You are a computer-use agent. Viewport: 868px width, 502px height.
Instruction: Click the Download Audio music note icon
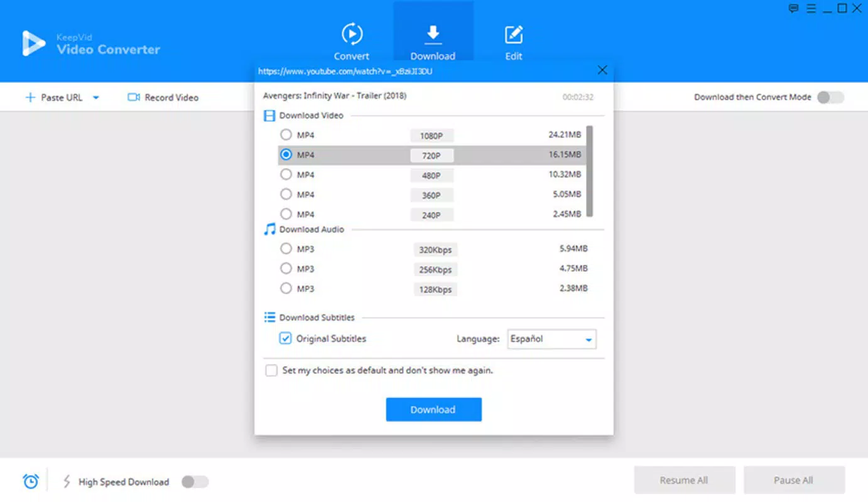pos(269,229)
